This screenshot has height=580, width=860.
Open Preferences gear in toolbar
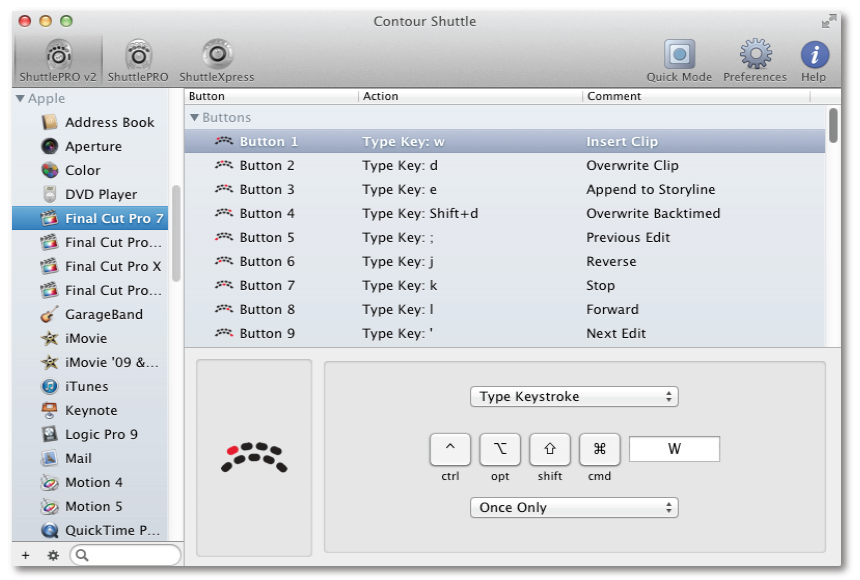pos(755,60)
